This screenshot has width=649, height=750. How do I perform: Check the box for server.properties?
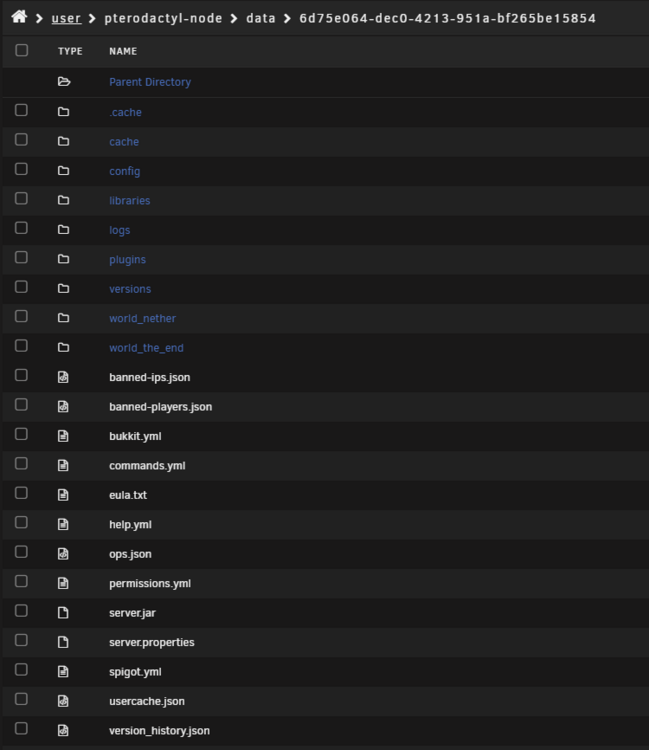(x=21, y=640)
